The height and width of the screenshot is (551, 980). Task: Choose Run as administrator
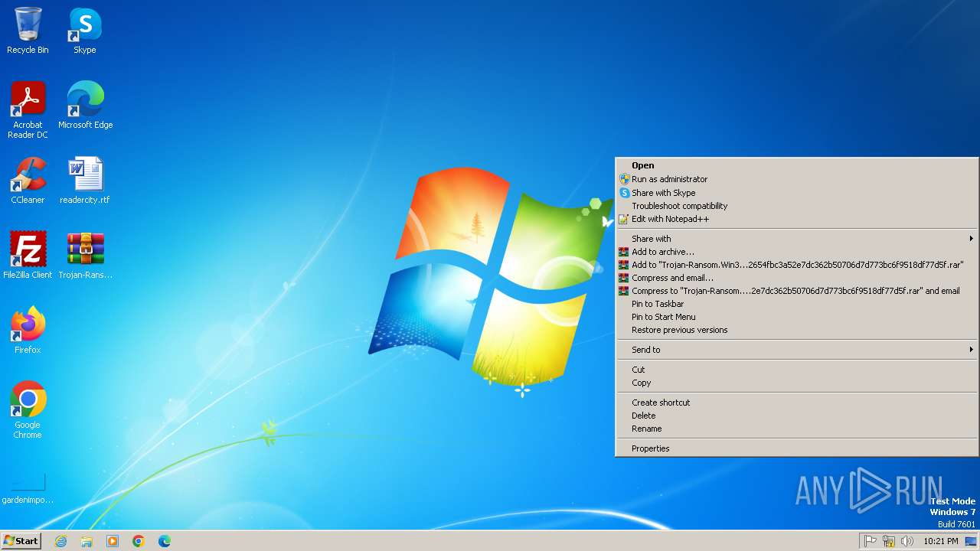click(796, 179)
